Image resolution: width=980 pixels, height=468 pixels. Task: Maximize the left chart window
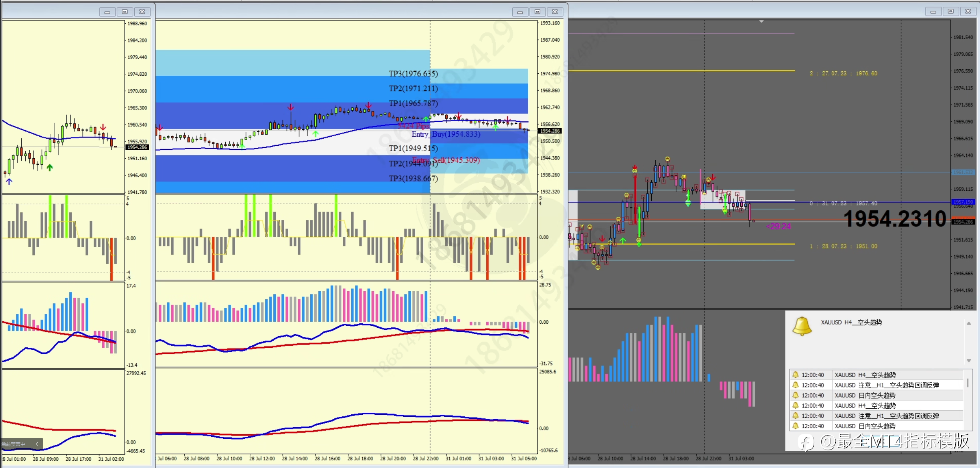tap(125, 12)
